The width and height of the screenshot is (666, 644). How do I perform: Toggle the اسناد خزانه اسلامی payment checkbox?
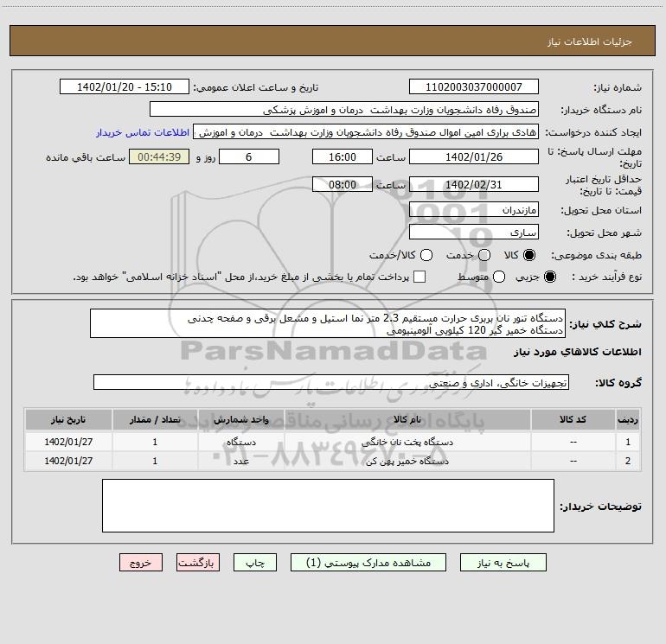click(x=419, y=277)
